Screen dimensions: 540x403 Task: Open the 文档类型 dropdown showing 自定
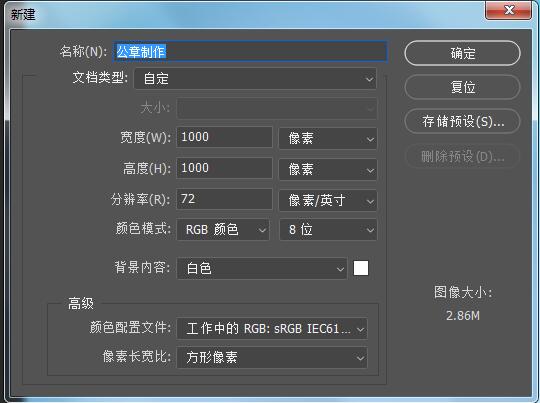[255, 79]
